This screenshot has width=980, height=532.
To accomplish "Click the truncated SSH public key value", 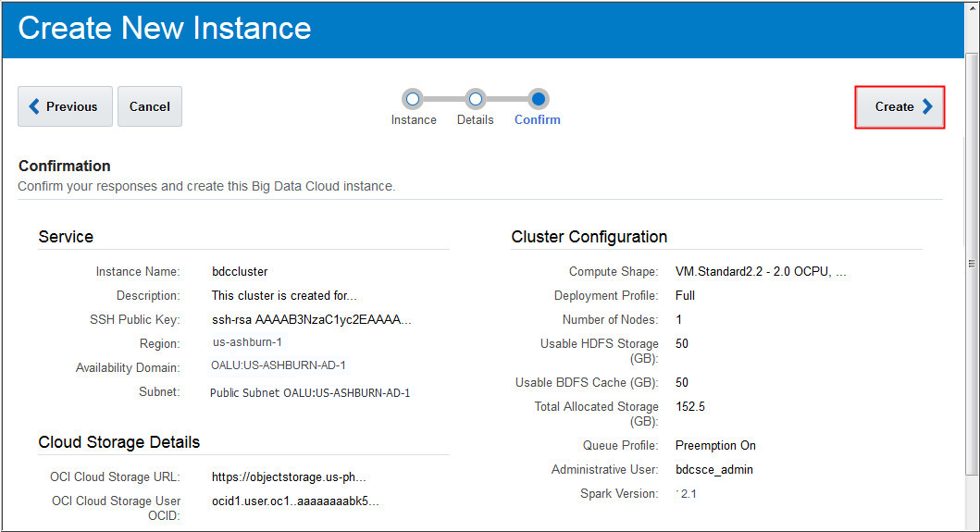I will (311, 319).
